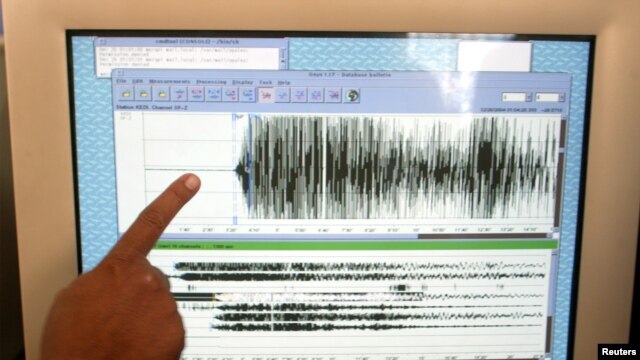The height and width of the screenshot is (360, 640).
Task: Click the highlighted pink waveform toolbar icon
Action: [x=266, y=95]
